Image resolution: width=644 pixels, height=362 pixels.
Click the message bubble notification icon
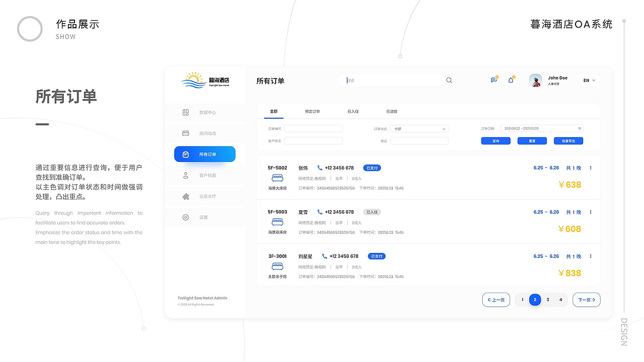pos(493,80)
